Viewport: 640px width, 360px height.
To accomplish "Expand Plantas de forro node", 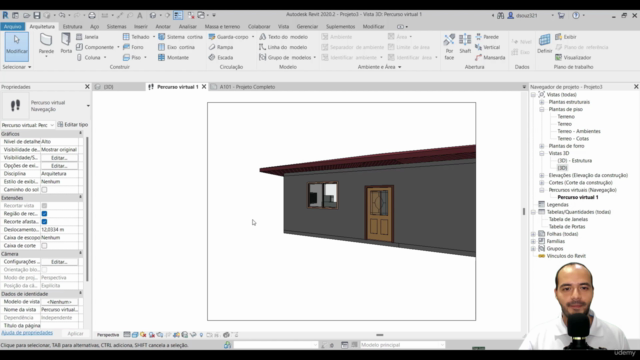I will [542, 146].
